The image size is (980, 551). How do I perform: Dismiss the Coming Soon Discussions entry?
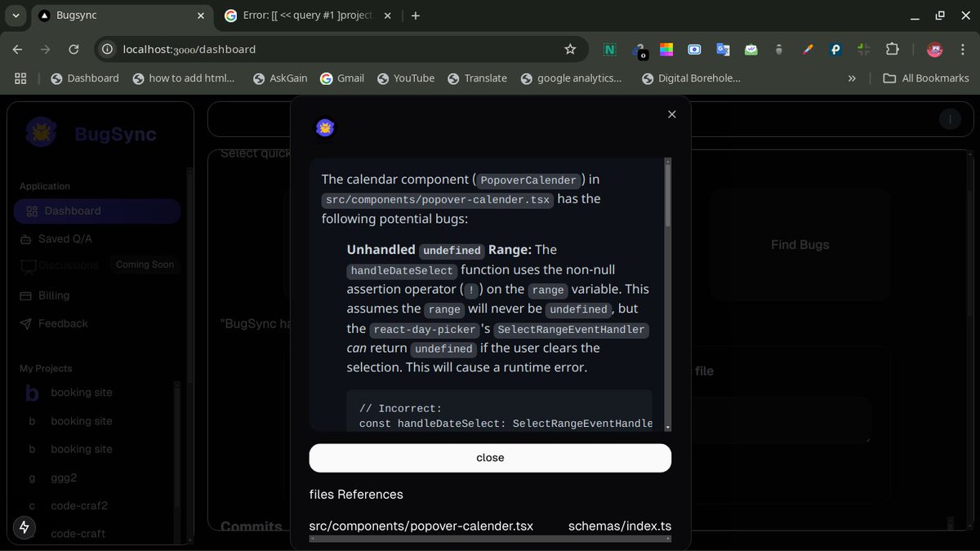(x=145, y=264)
